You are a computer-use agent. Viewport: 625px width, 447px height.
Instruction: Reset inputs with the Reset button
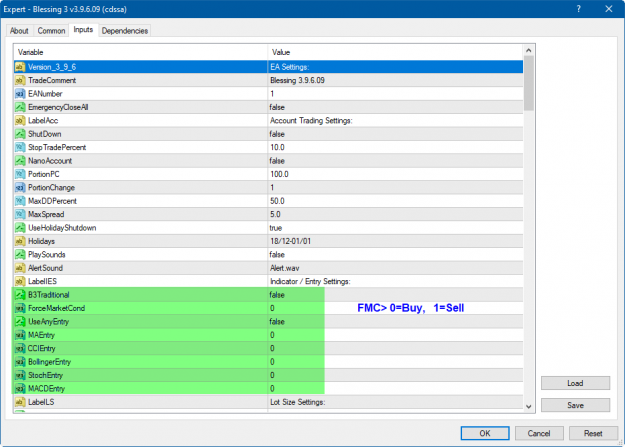coord(593,433)
